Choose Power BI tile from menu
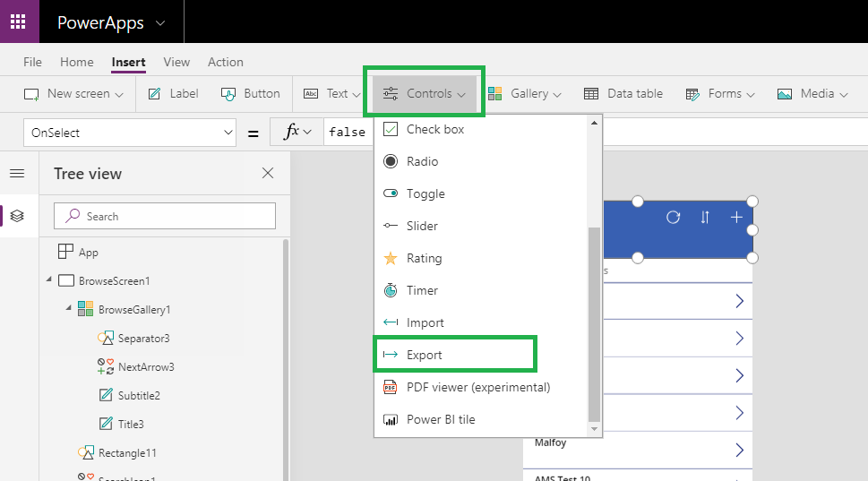The width and height of the screenshot is (868, 481). click(480, 419)
